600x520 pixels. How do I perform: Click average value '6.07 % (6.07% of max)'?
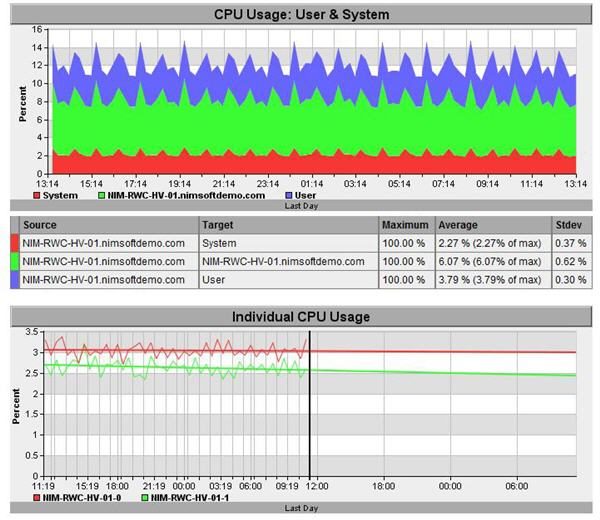click(x=490, y=262)
